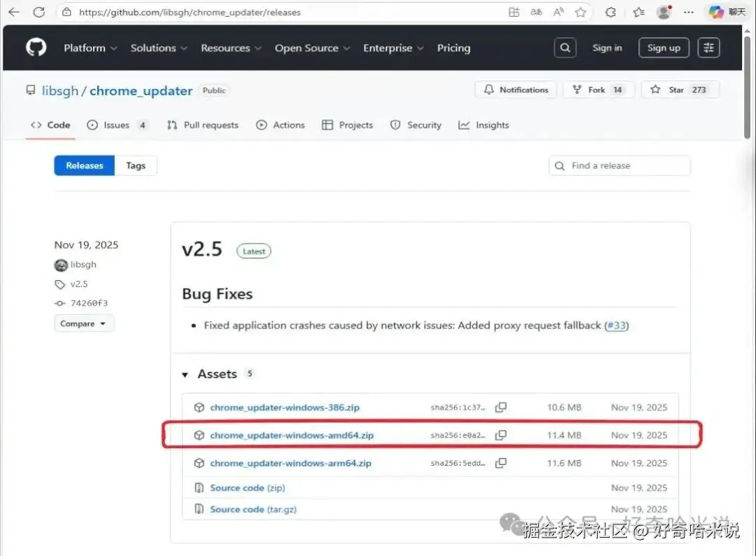Click the Sign in link

pos(607,48)
